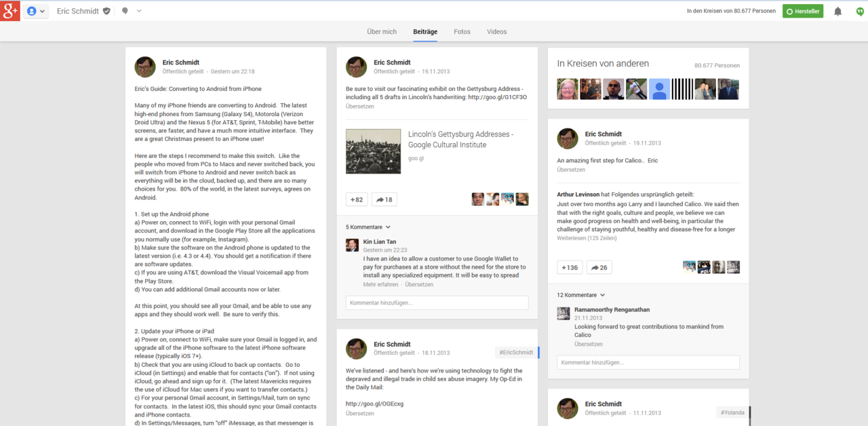The image size is (868, 426).
Task: Reshare the Calico post with 26 shares
Action: (x=599, y=267)
